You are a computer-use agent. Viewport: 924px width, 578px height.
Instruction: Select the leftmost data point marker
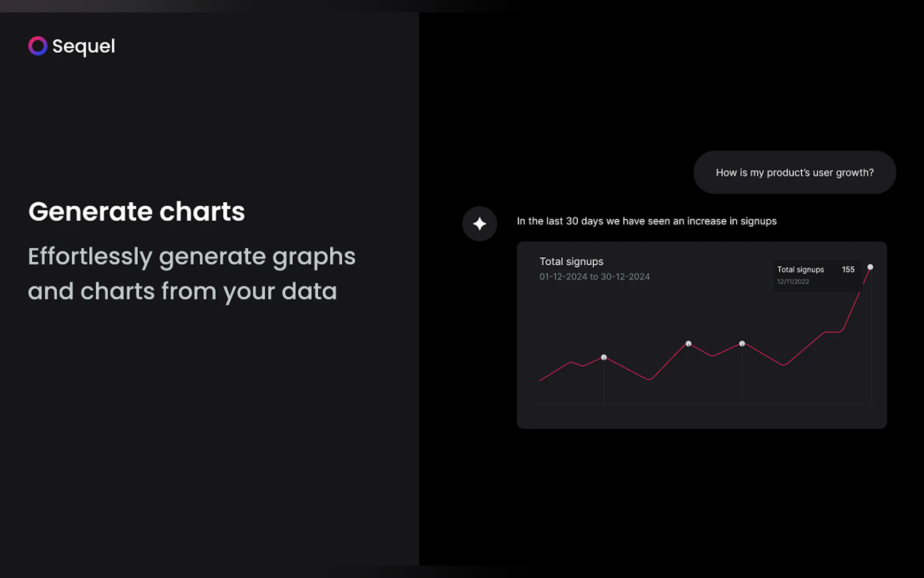(604, 357)
